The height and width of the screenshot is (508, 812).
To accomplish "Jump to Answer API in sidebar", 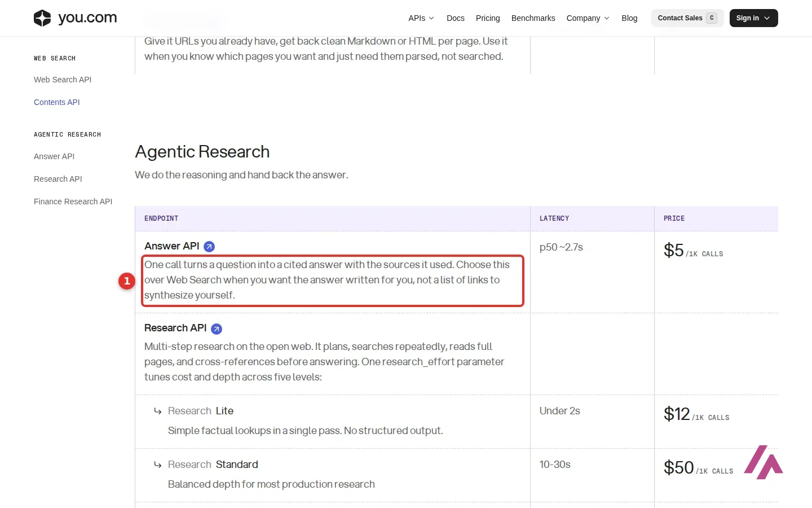I will pyautogui.click(x=54, y=156).
